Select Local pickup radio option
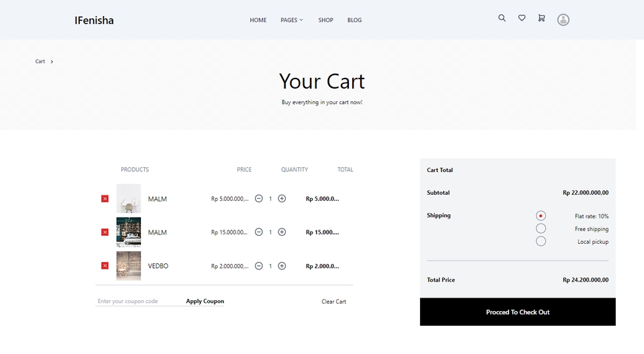The height and width of the screenshot is (354, 644). click(x=541, y=241)
